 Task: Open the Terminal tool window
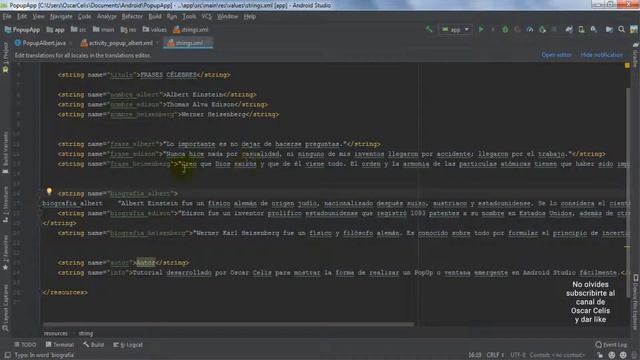click(60, 345)
